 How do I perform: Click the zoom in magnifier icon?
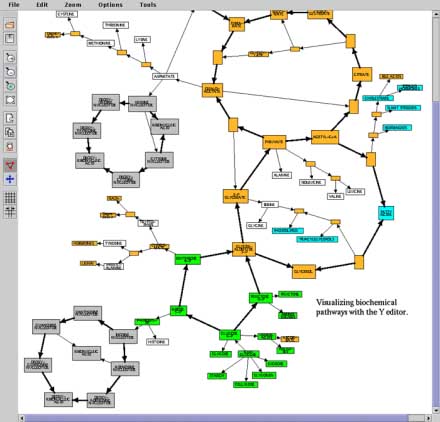[x=10, y=57]
